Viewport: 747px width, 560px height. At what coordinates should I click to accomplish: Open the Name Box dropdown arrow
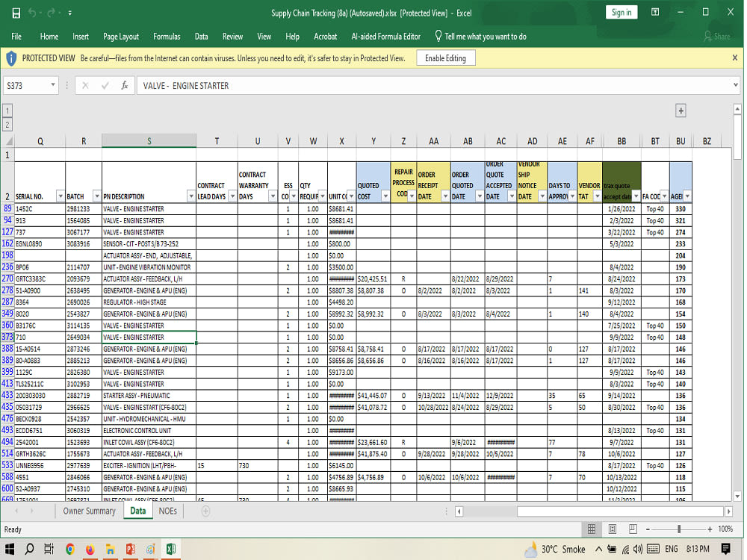pyautogui.click(x=52, y=86)
